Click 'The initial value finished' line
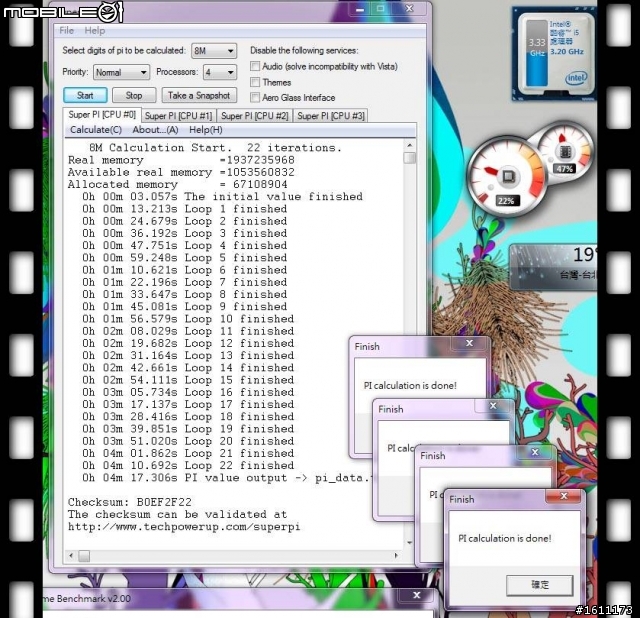The width and height of the screenshot is (640, 618). tap(222, 197)
